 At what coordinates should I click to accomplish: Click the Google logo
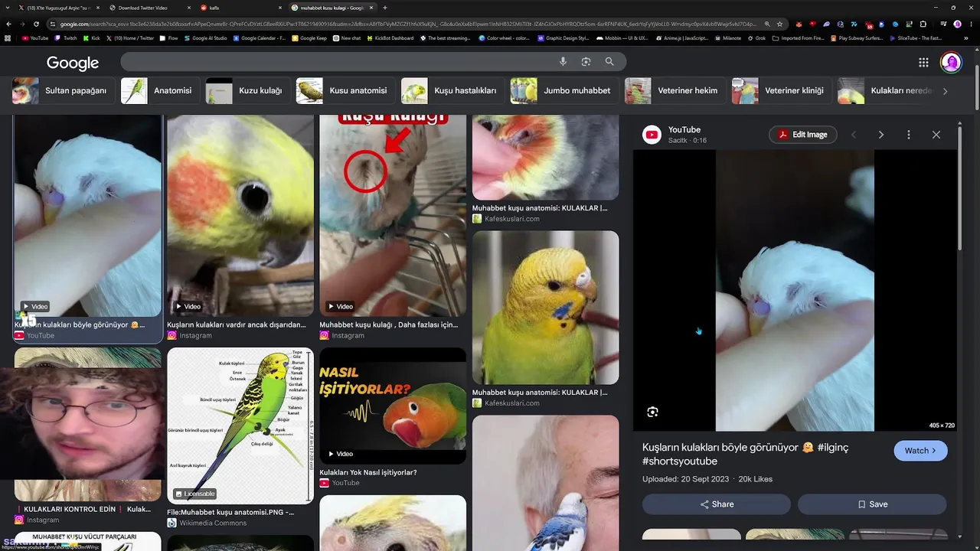click(x=73, y=63)
